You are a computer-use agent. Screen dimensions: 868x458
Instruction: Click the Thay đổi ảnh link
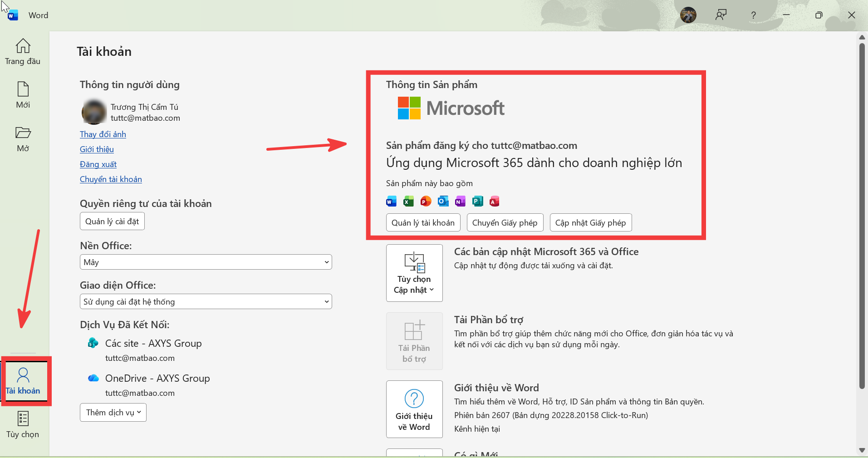point(103,134)
